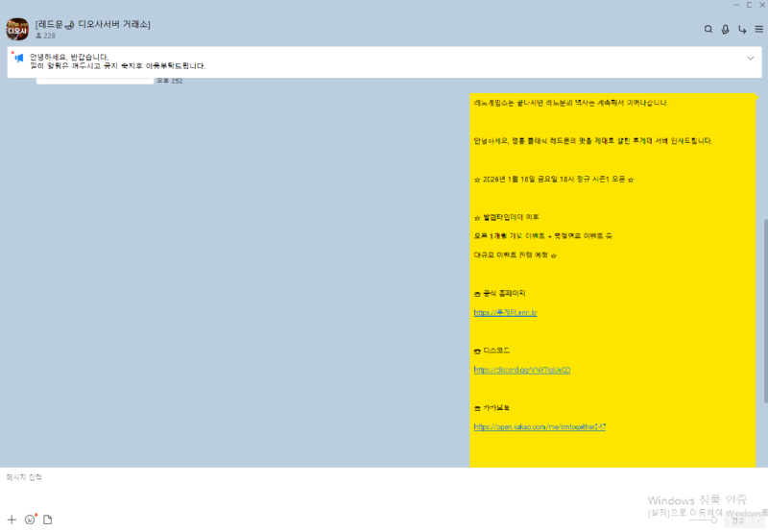
Task: Open the chat room hamburger menu
Action: [x=758, y=30]
